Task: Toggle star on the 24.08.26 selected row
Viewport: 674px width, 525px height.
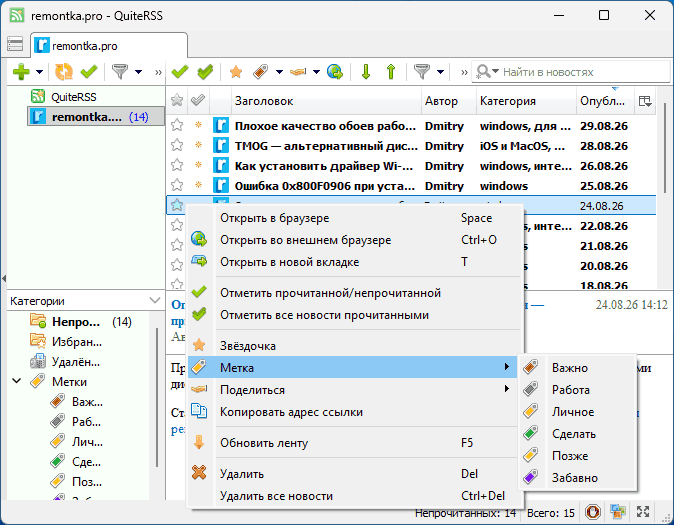Action: click(x=177, y=206)
